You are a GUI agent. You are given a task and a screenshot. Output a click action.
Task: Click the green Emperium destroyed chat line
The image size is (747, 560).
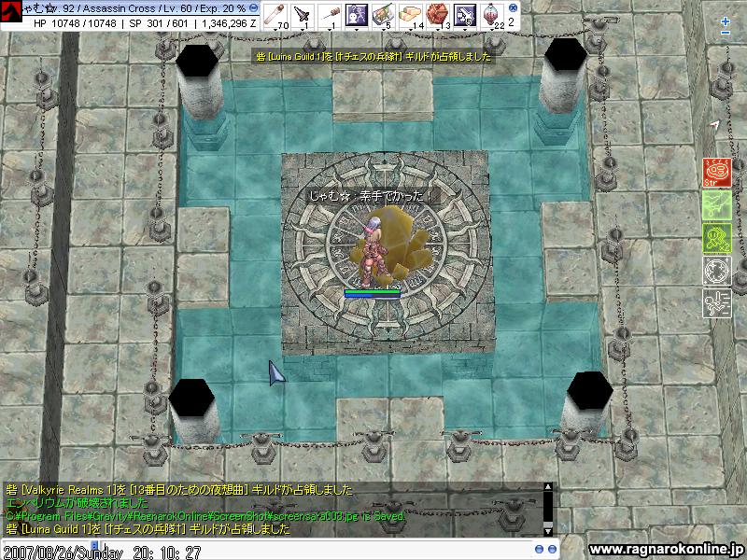(78, 503)
